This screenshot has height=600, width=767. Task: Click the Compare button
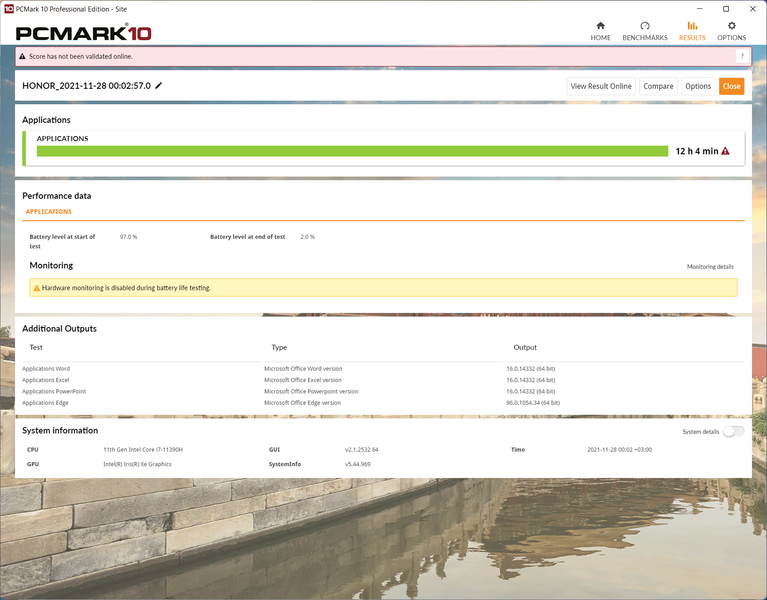[x=658, y=86]
